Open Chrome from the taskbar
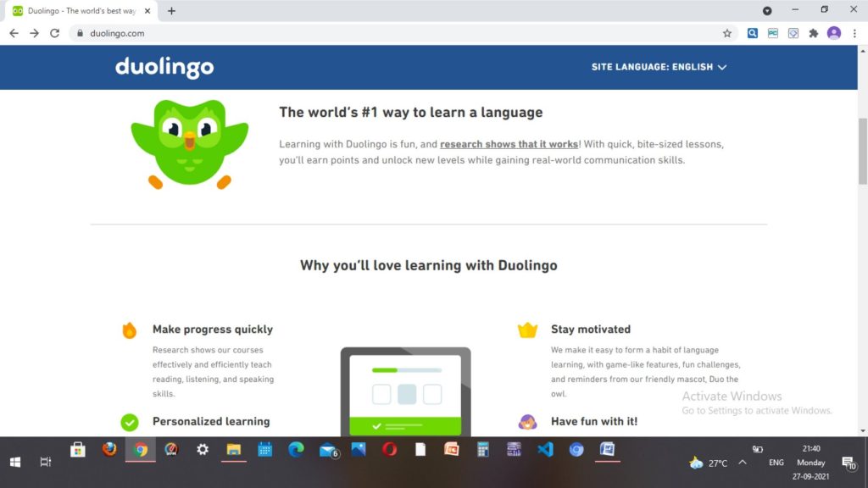The image size is (868, 488). pos(141,449)
